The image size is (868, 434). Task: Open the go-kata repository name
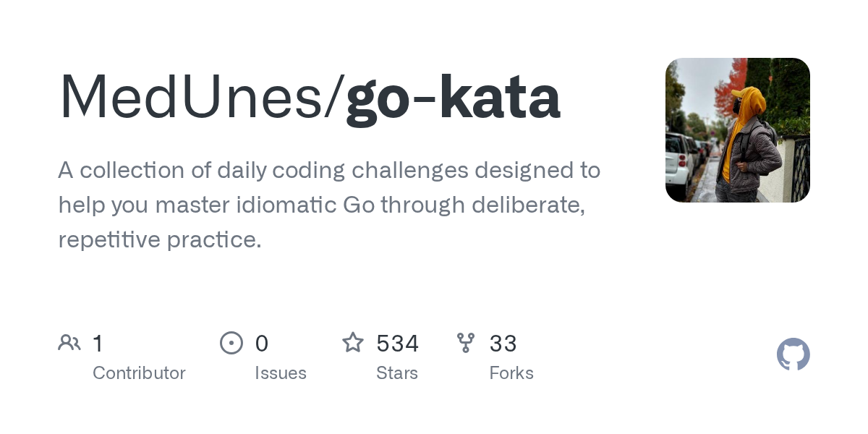pyautogui.click(x=453, y=97)
